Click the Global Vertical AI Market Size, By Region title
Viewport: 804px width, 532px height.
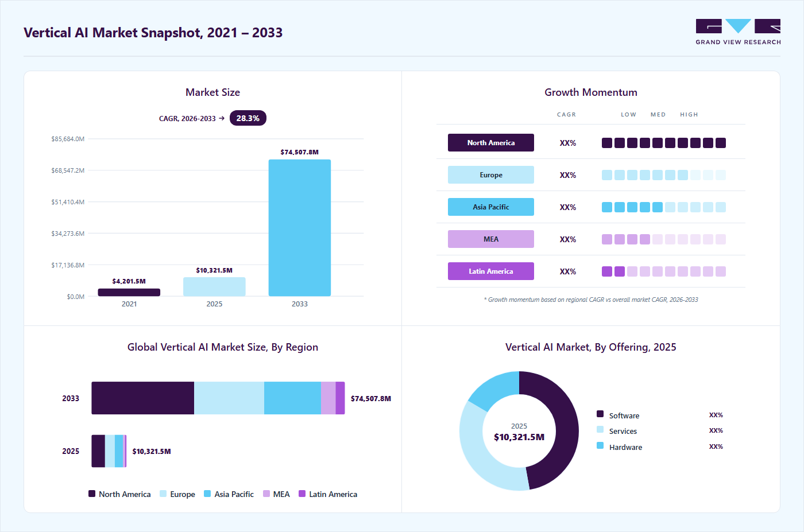point(223,347)
